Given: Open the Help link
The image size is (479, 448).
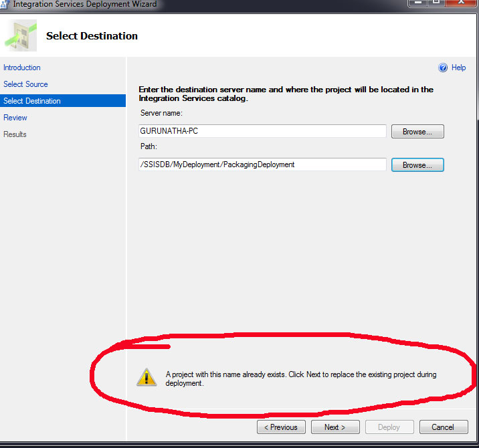Looking at the screenshot, I should coord(458,68).
